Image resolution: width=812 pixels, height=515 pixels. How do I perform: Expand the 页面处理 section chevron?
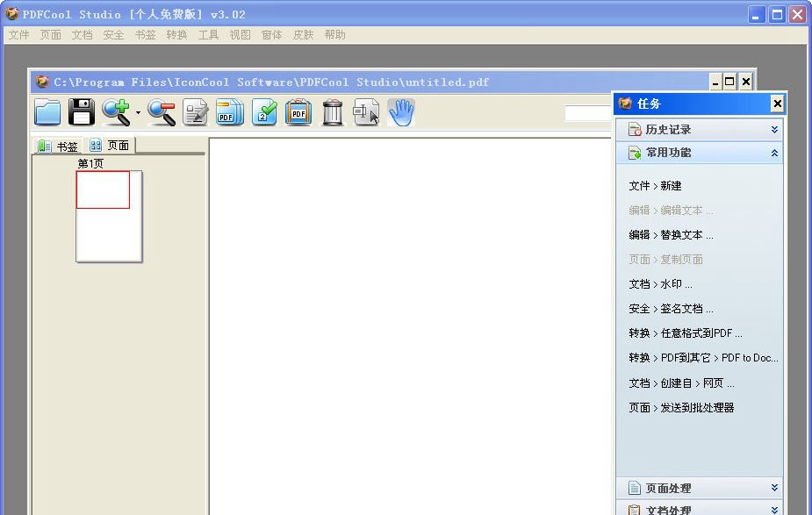click(x=774, y=488)
